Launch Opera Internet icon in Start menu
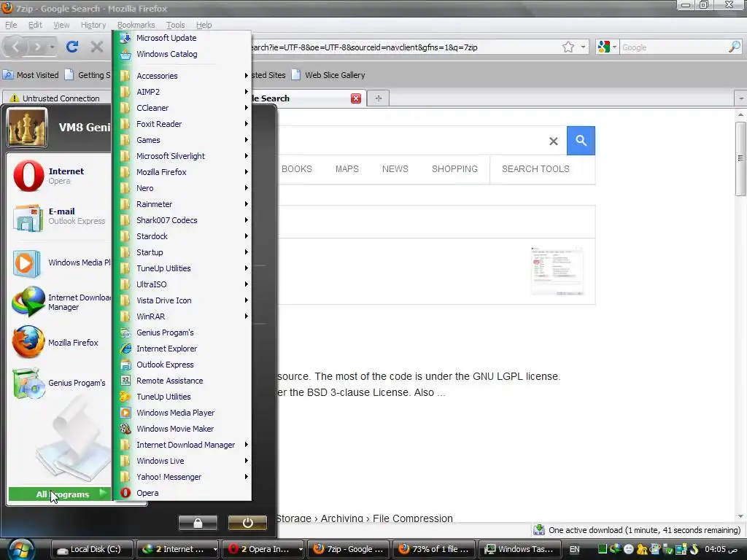The width and height of the screenshot is (747, 560). point(28,176)
